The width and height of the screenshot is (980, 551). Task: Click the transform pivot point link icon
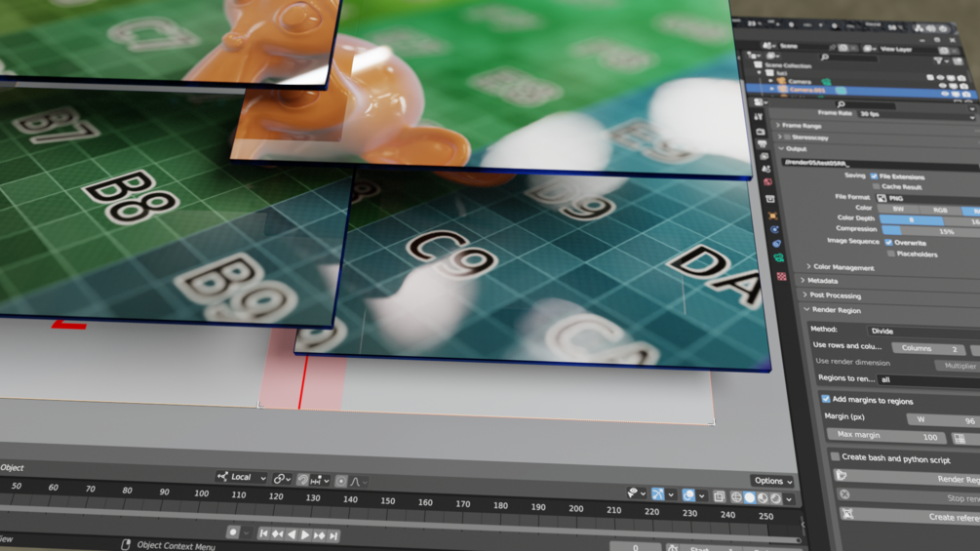(282, 479)
